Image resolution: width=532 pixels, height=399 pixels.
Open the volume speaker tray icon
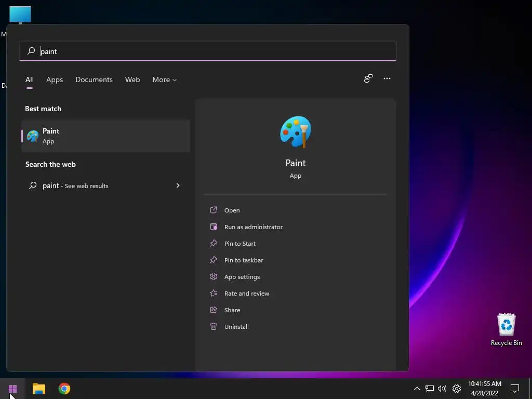[442, 389]
